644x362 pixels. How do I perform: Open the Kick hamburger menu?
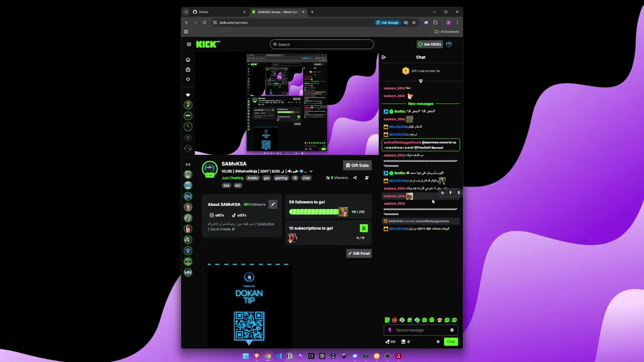click(x=189, y=44)
